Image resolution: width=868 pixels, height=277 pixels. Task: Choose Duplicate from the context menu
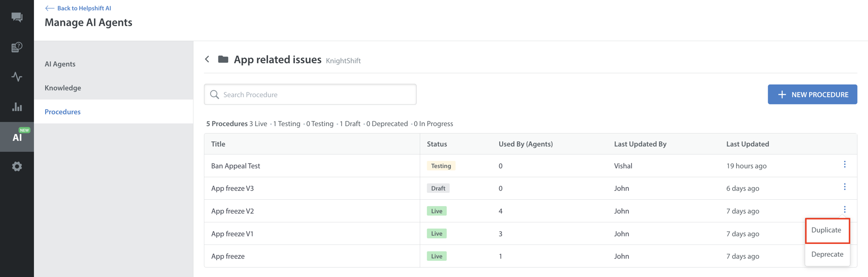click(x=826, y=230)
